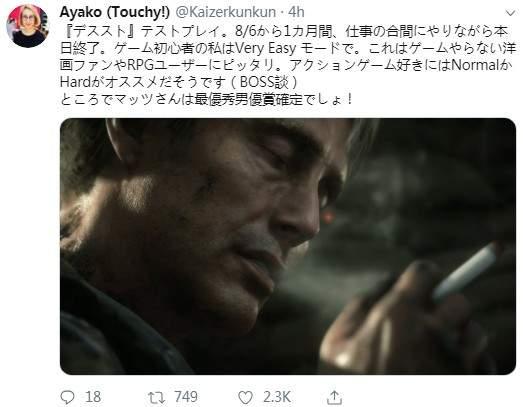Expand the tweet options chevron menu
The width and height of the screenshot is (523, 407).
tap(510, 13)
